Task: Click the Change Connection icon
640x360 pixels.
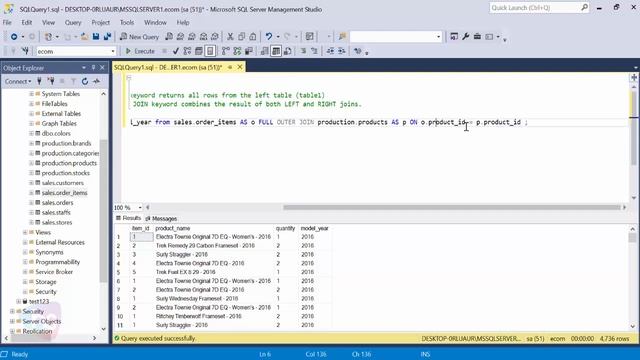Action: [x=25, y=51]
